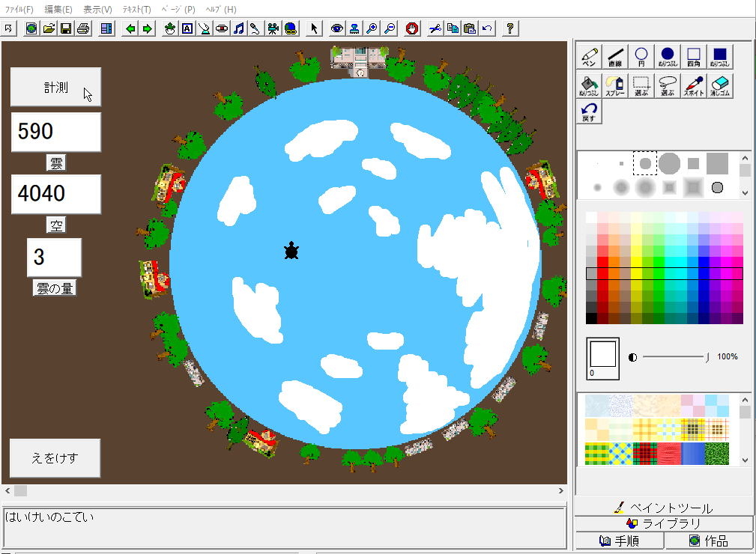Click the question mark help icon
This screenshot has width=756, height=554.
click(x=510, y=28)
